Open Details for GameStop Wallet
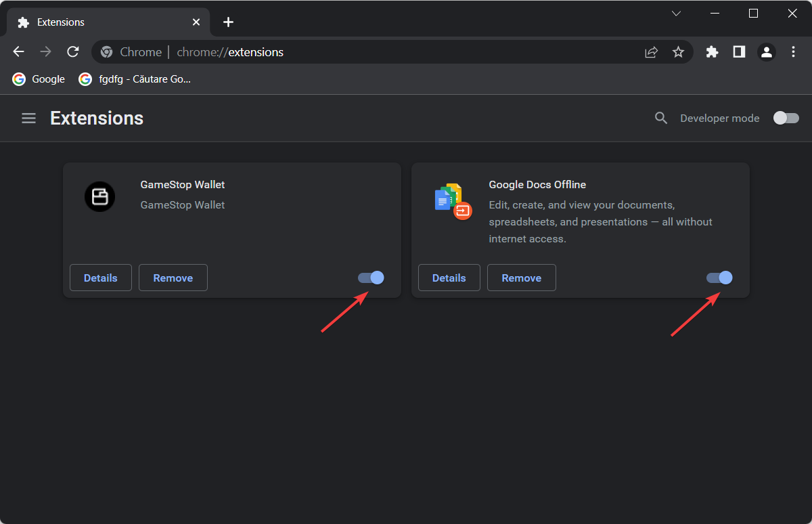 [x=100, y=278]
